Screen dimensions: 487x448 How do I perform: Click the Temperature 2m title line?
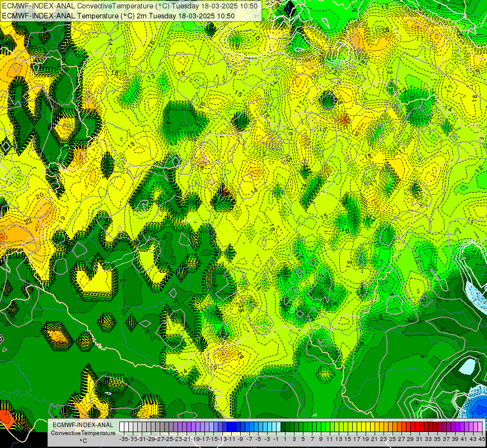[x=118, y=16]
